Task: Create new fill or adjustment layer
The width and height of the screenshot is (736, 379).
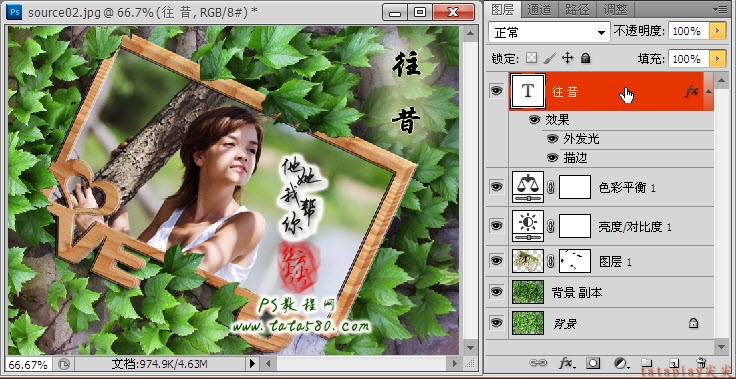Action: pos(621,363)
